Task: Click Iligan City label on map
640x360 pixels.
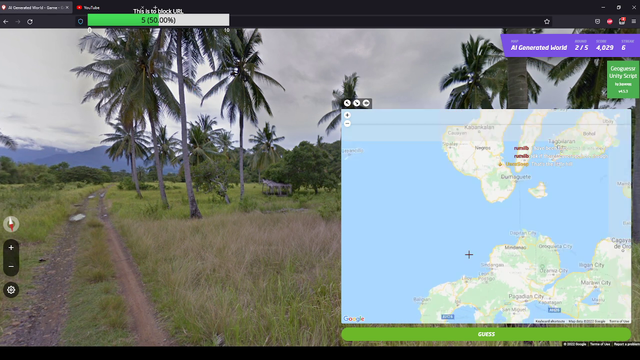Action: pos(591,265)
